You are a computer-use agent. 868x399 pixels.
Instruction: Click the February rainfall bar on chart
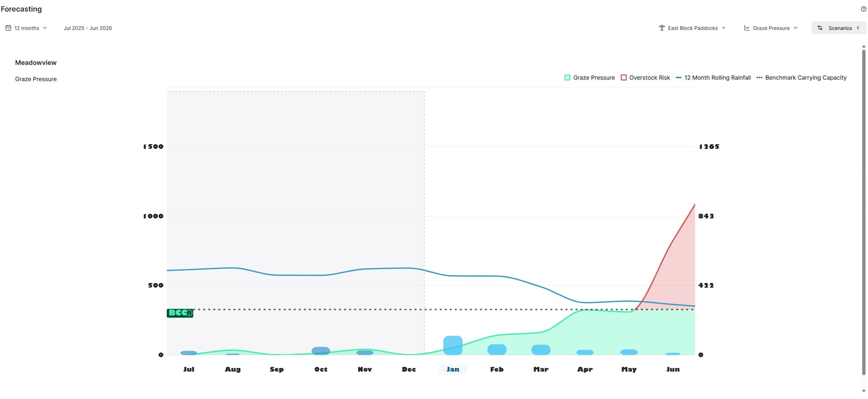[x=497, y=349]
